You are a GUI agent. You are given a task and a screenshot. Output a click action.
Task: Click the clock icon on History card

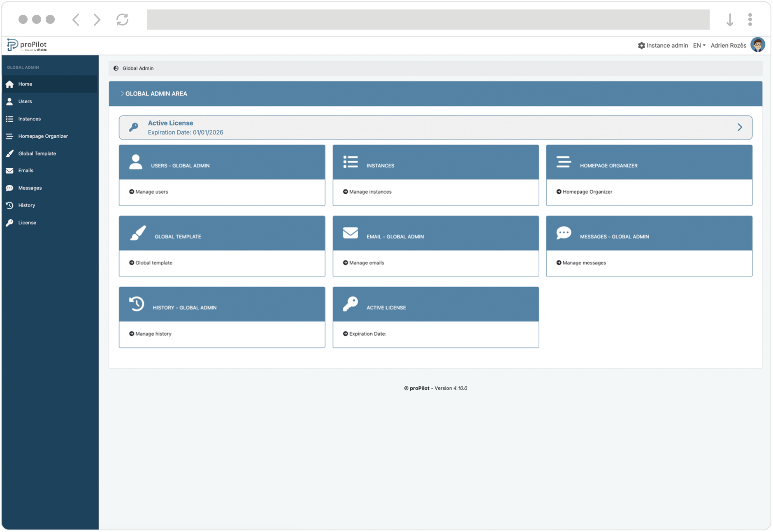(137, 304)
